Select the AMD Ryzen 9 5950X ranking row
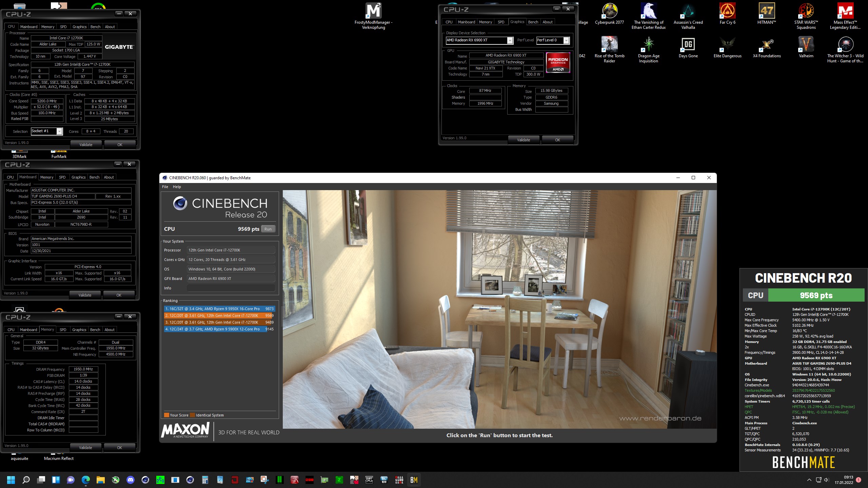Image resolution: width=868 pixels, height=488 pixels. (219, 309)
